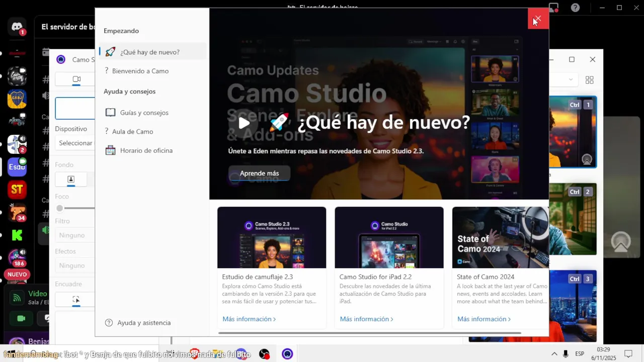This screenshot has height=362, width=644.
Task: Open the green K Discord server icon
Action: click(x=17, y=235)
